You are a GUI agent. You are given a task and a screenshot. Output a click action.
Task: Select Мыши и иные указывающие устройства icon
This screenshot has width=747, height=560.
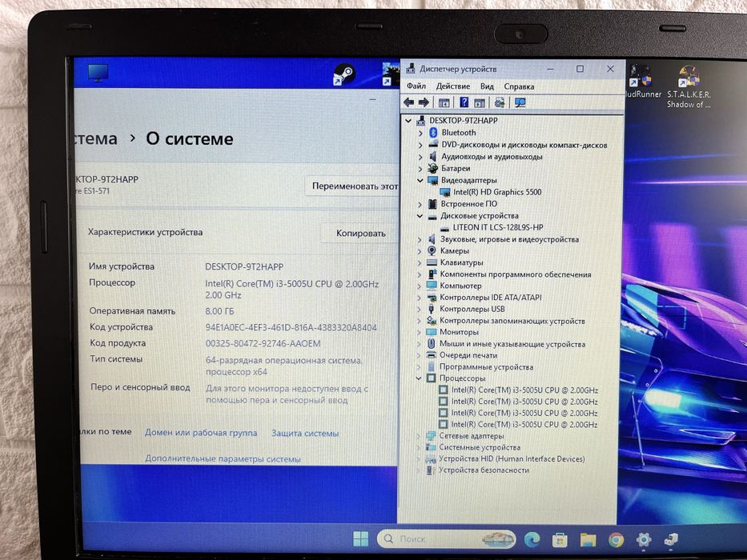coord(431,343)
